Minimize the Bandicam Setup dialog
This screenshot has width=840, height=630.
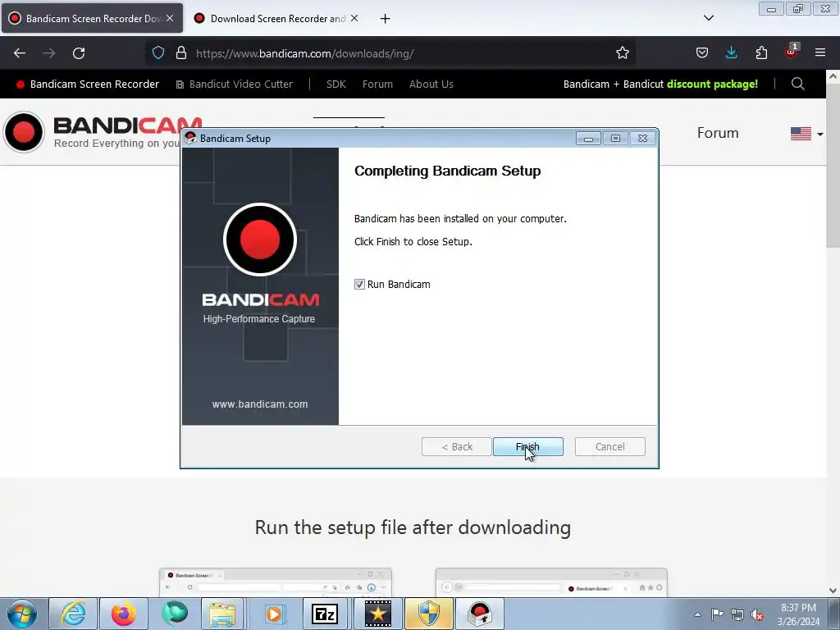[x=588, y=139]
